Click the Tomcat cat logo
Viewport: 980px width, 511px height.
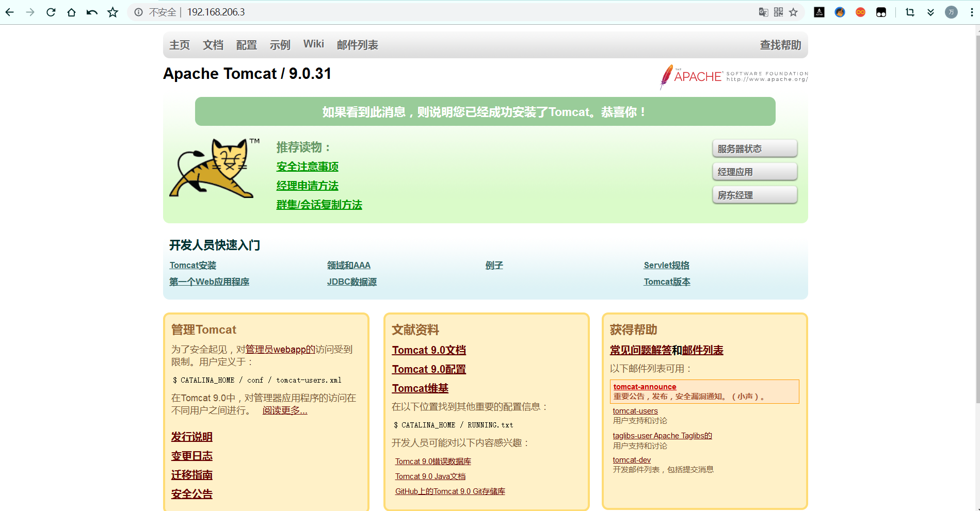[x=214, y=168]
